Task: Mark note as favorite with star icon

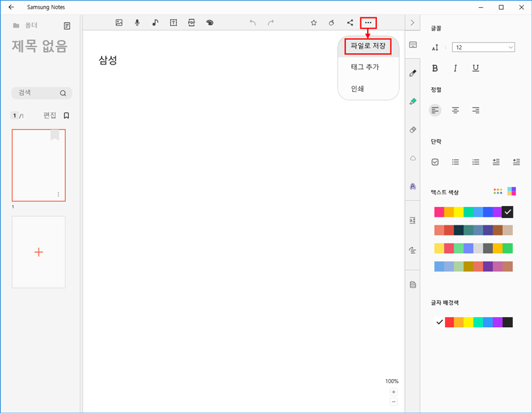Action: point(313,23)
